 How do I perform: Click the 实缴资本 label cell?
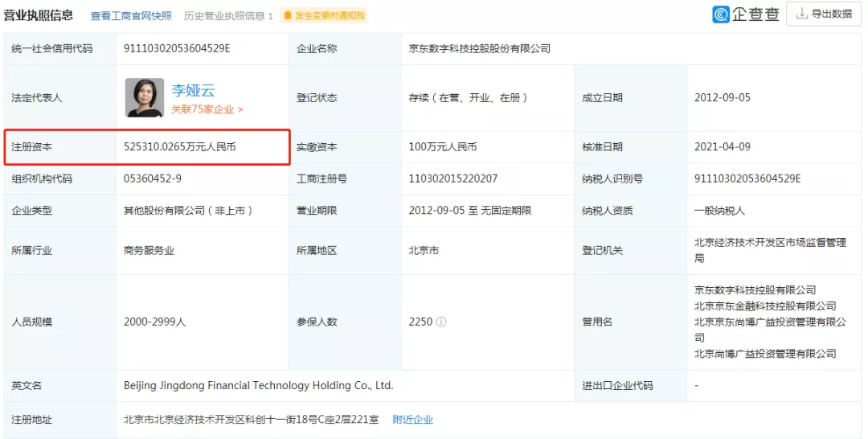[346, 146]
